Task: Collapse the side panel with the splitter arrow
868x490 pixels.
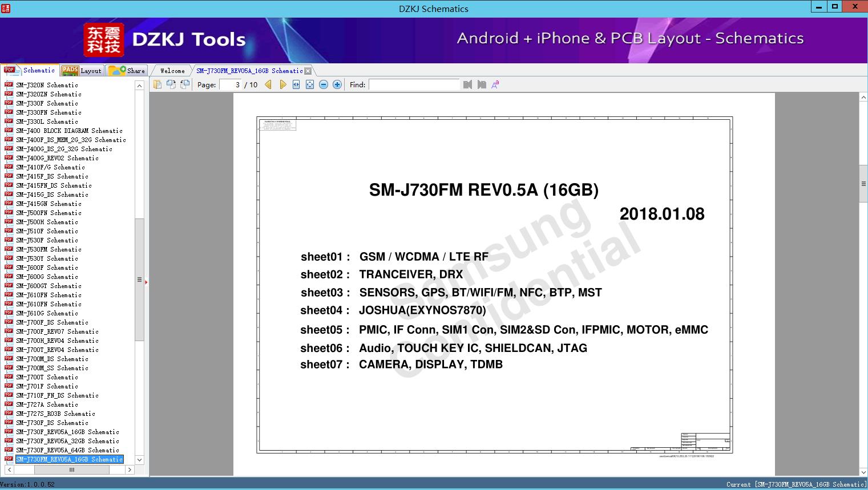Action: [x=146, y=282]
